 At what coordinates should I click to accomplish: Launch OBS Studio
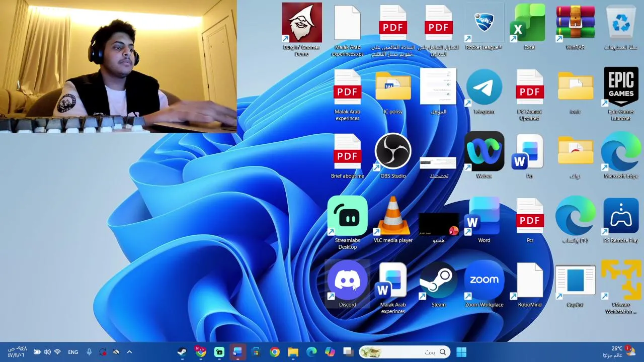tap(393, 156)
